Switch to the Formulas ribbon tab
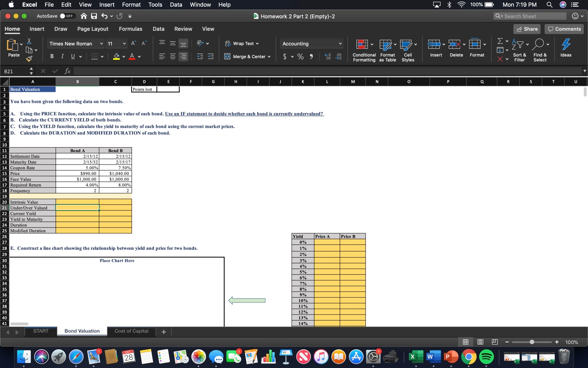 tap(130, 29)
